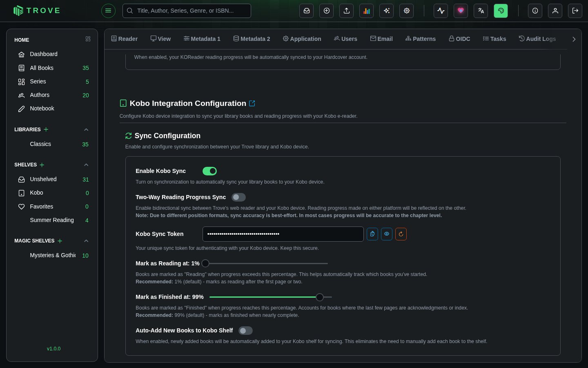Collapse the Shelves section chevron
This screenshot has width=588, height=368.
click(x=86, y=165)
